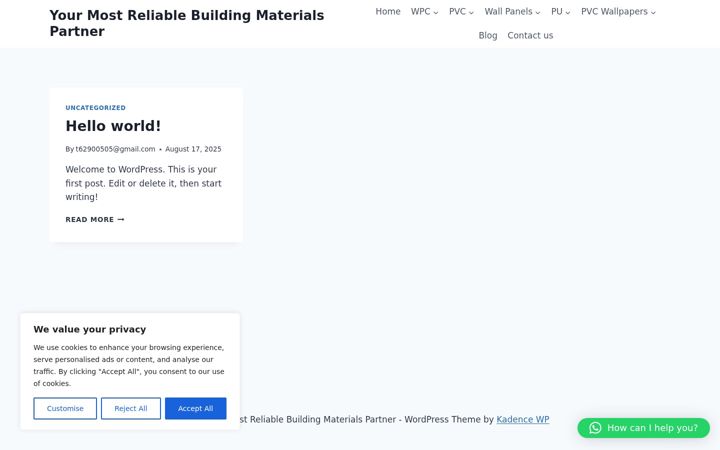
Task: Expand the PVC submenu chevron
Action: tap(471, 12)
